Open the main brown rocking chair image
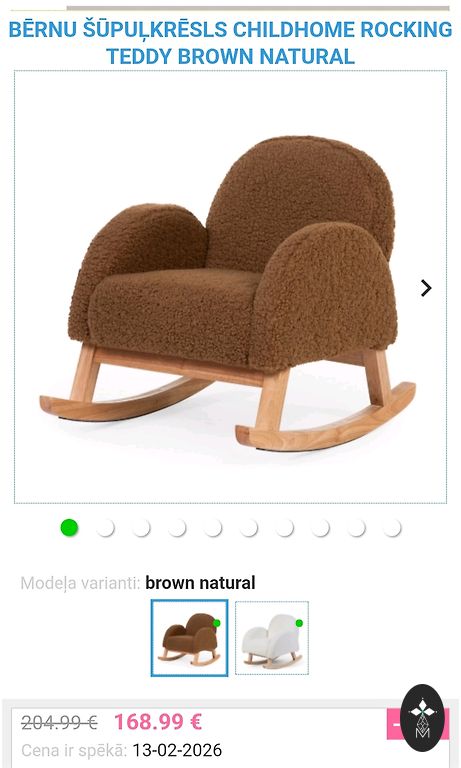The image size is (461, 768). 230,287
